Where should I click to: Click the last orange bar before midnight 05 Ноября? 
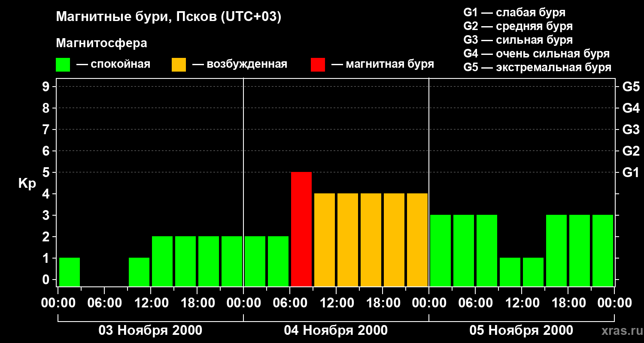[x=417, y=240]
